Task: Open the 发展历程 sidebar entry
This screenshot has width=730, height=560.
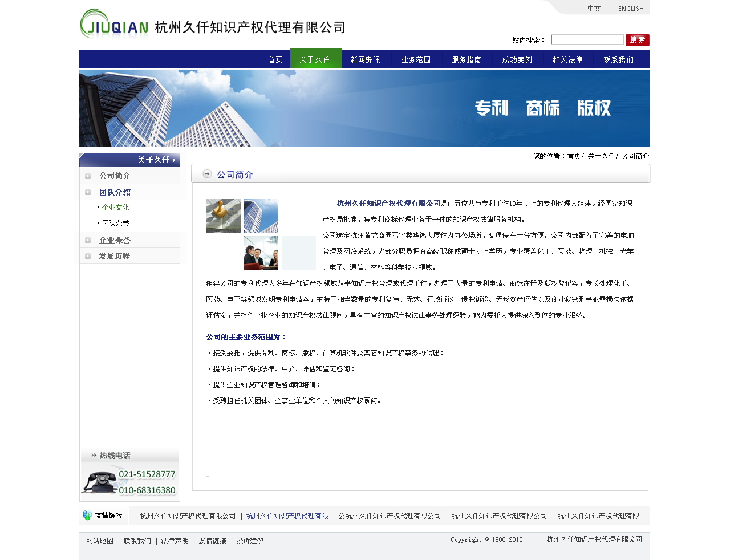Action: (114, 256)
